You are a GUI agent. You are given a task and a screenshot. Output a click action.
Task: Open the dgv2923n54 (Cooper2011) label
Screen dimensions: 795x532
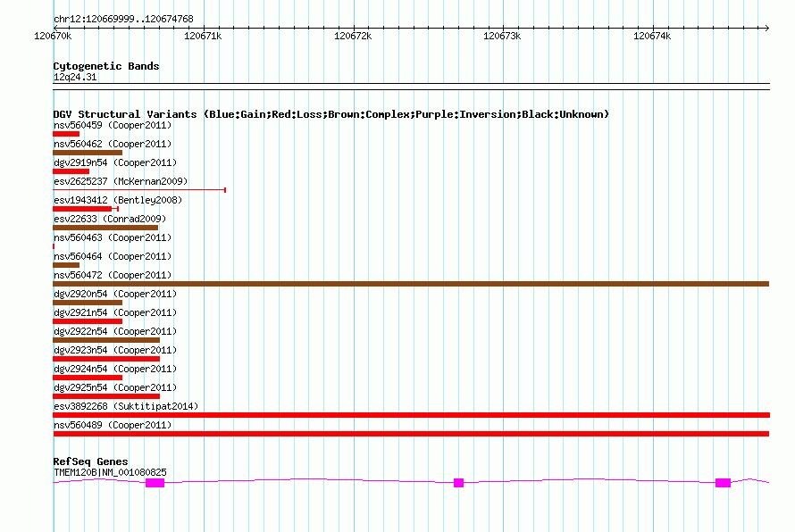click(115, 350)
